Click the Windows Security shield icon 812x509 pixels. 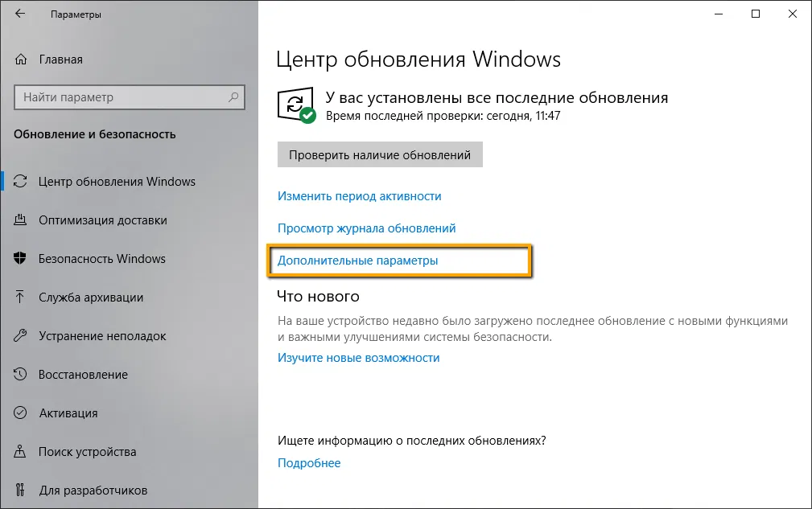[x=19, y=259]
